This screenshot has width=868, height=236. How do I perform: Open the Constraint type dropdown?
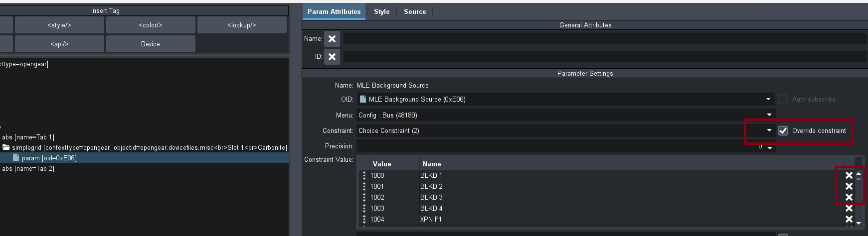pos(769,130)
